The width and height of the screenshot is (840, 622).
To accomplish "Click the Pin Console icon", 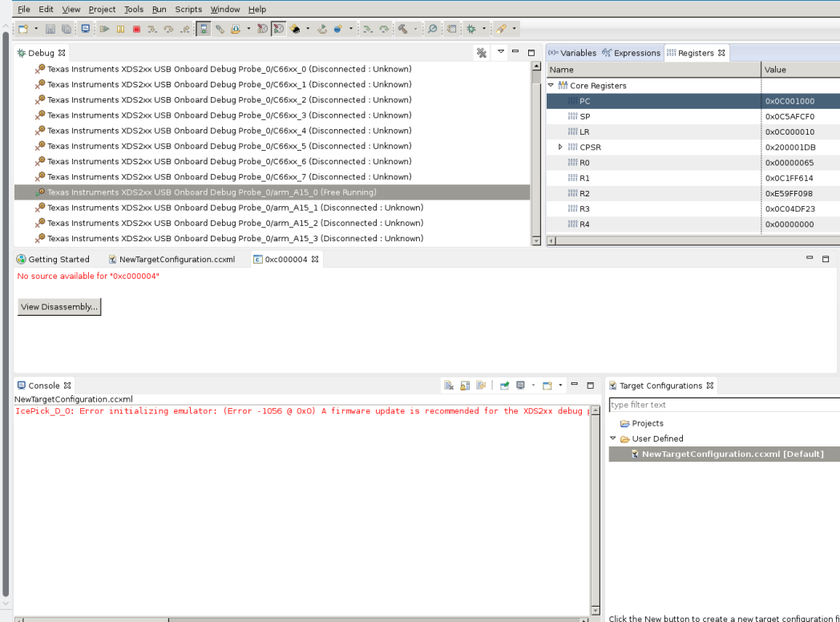I will (x=504, y=386).
